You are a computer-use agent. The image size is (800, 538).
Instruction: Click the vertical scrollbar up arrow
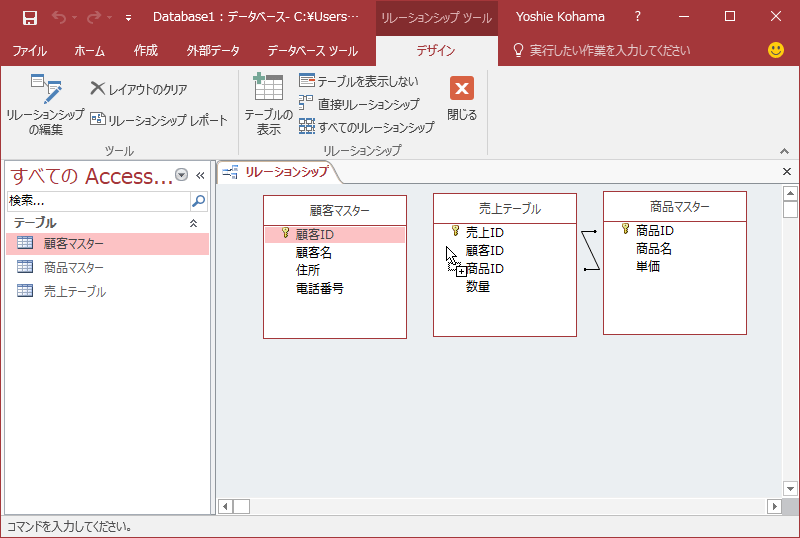[790, 193]
